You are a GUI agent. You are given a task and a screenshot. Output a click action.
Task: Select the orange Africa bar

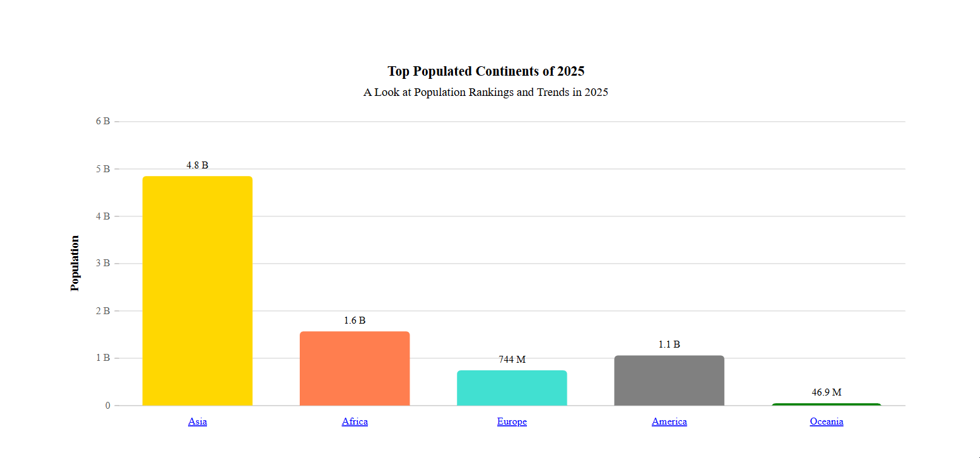[x=355, y=368]
